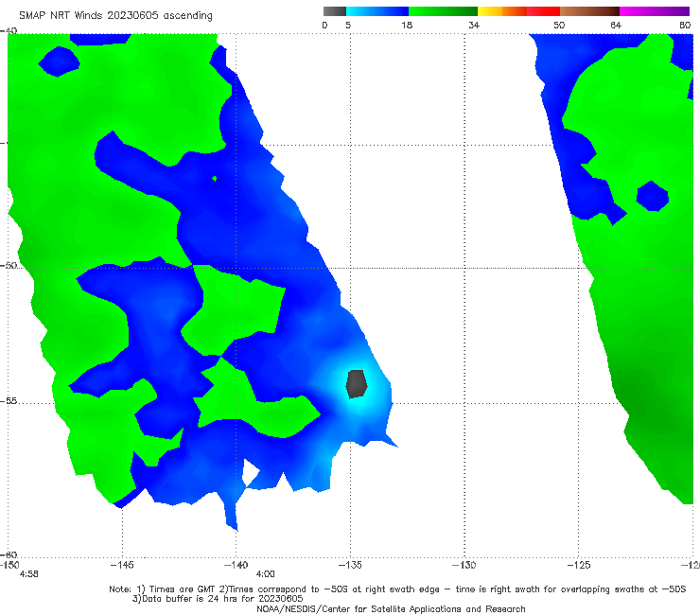Click the latitude label '-60'
The image size is (700, 615).
[x=9, y=554]
